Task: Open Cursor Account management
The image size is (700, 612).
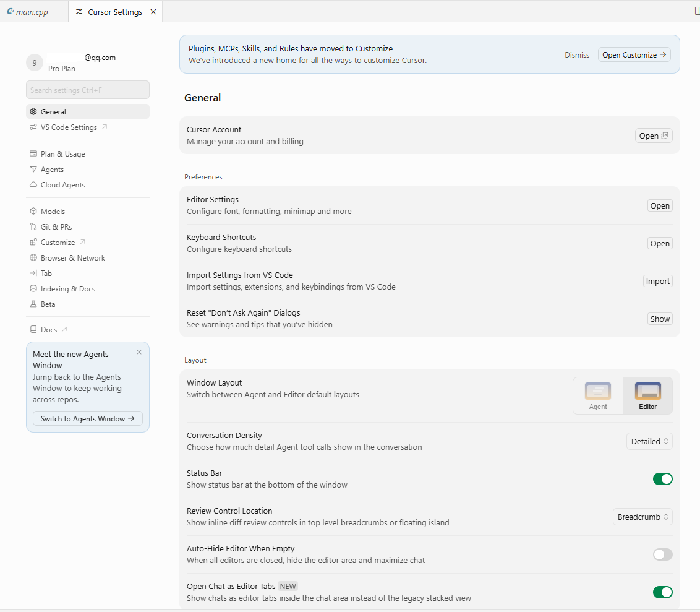Action: (x=654, y=136)
